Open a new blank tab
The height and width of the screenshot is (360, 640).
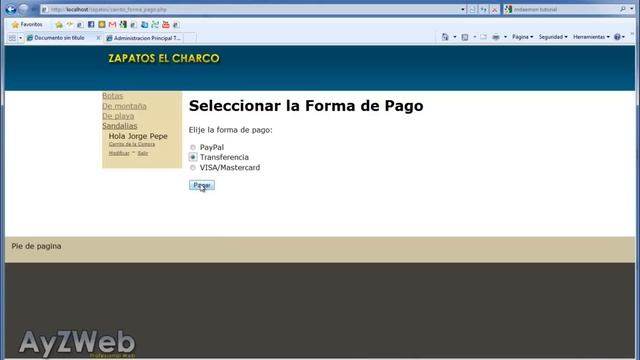point(190,38)
